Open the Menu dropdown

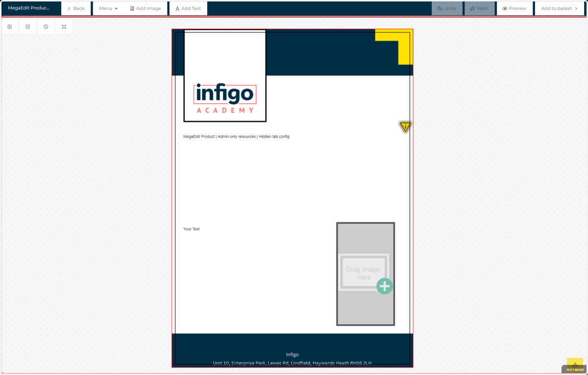108,8
